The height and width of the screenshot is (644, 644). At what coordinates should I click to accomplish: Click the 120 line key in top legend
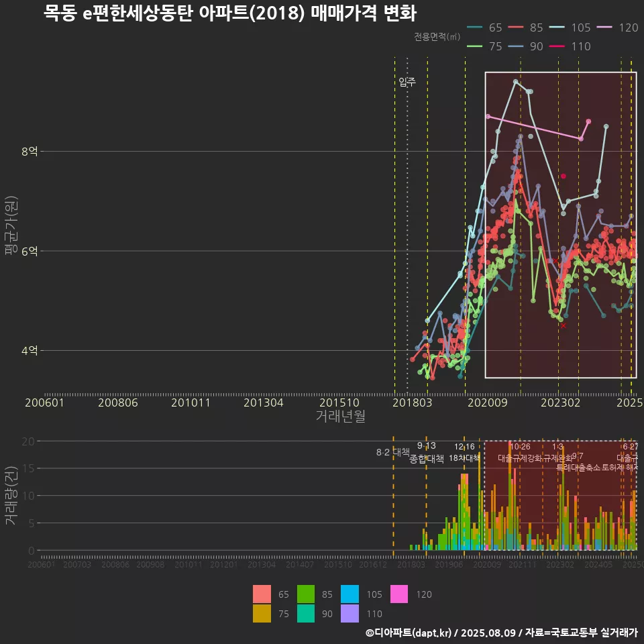tap(604, 28)
